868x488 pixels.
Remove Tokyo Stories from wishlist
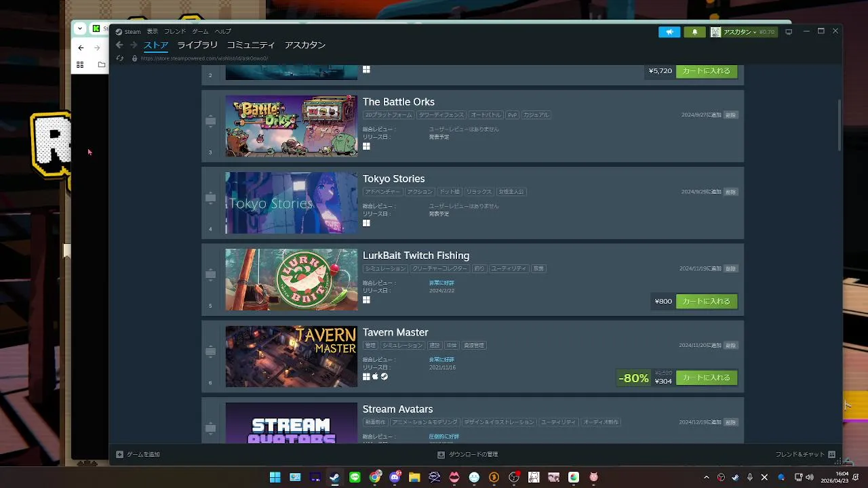[730, 192]
